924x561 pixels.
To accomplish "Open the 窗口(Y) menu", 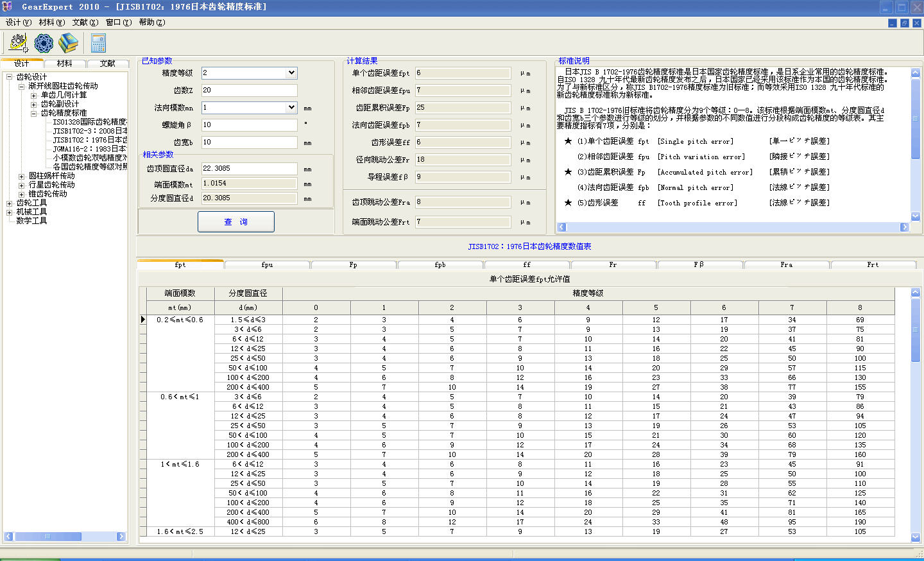I will pyautogui.click(x=119, y=22).
